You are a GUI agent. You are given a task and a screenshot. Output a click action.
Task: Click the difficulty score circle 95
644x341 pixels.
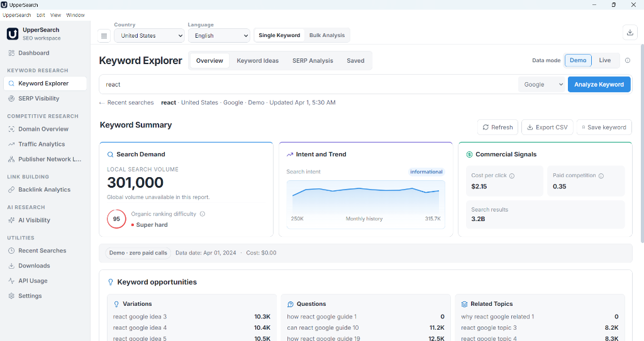(x=116, y=219)
